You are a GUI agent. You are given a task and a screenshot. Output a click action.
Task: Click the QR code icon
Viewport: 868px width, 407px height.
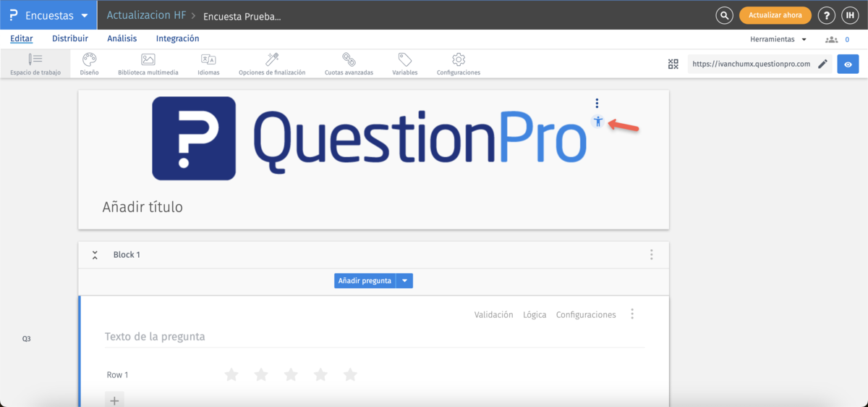(673, 64)
